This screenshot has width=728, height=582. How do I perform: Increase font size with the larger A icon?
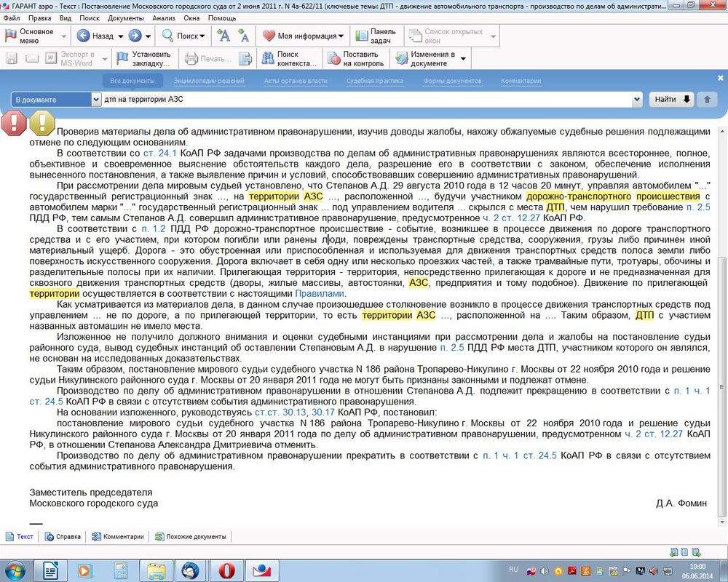tap(224, 36)
